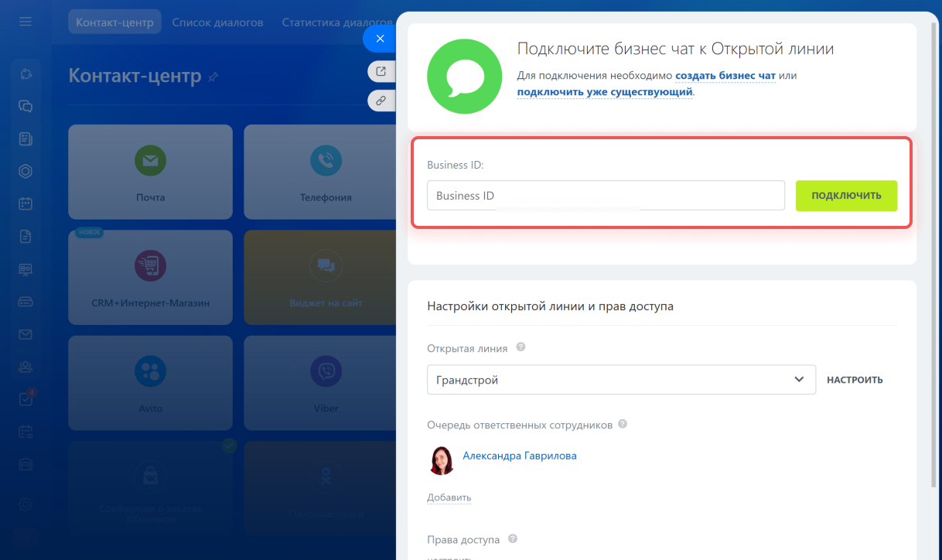Open the CRM+Интернет-Магазин tile
942x560 pixels.
tap(150, 277)
